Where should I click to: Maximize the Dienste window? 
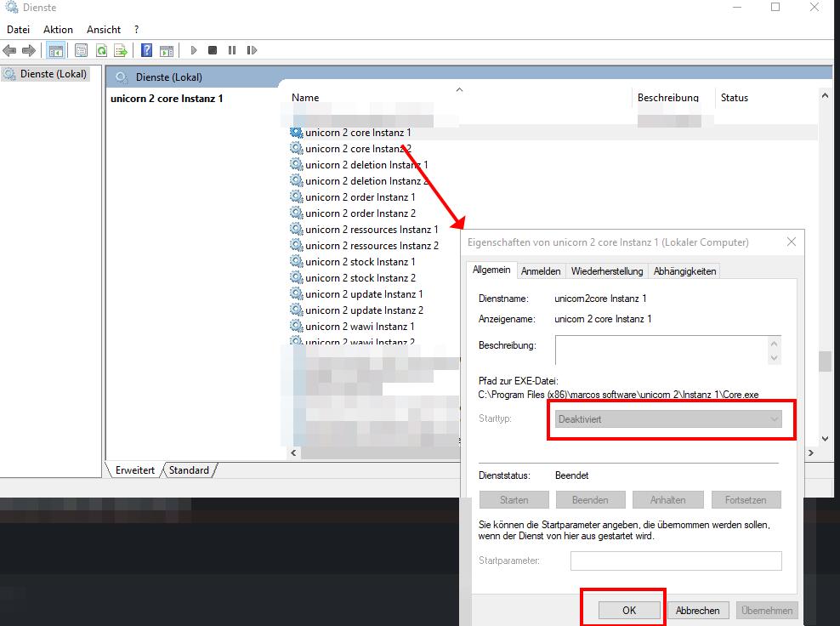(x=775, y=7)
